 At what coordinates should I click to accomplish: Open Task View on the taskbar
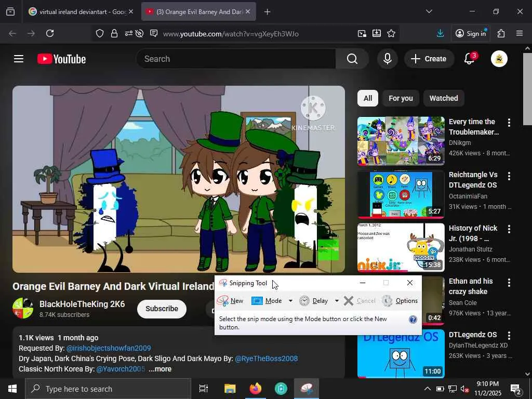pos(203,389)
